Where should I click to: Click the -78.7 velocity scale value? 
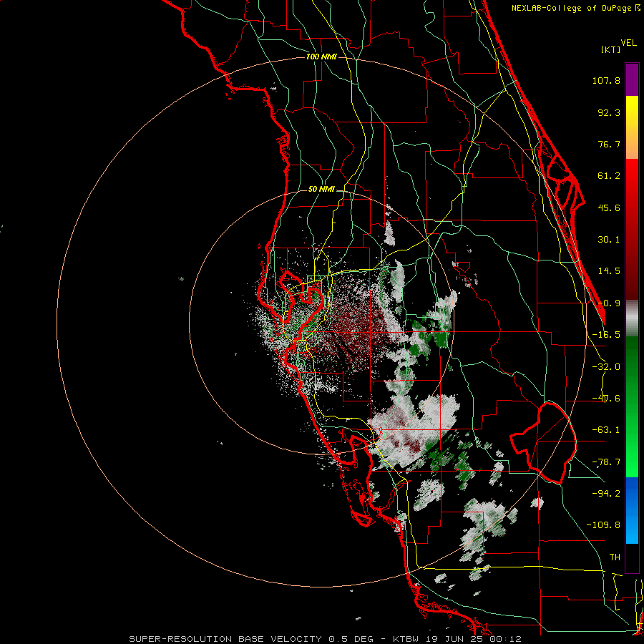[x=606, y=462]
